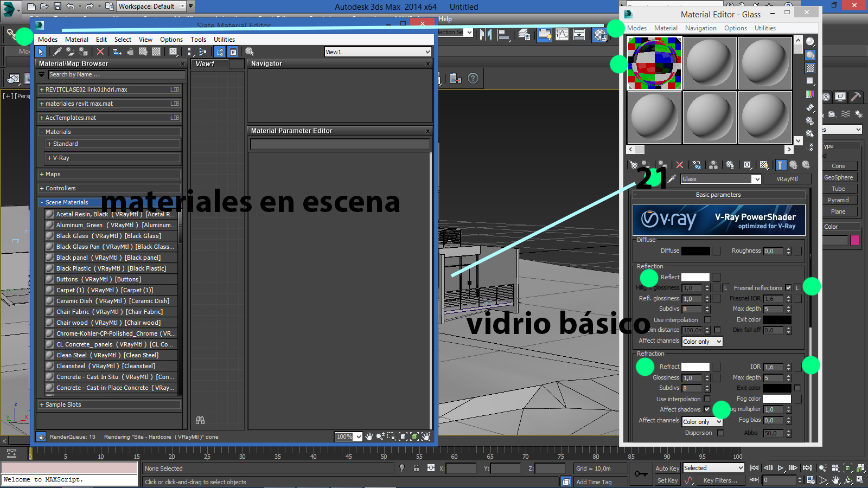Click the Diffuse black color swatch

pyautogui.click(x=695, y=251)
